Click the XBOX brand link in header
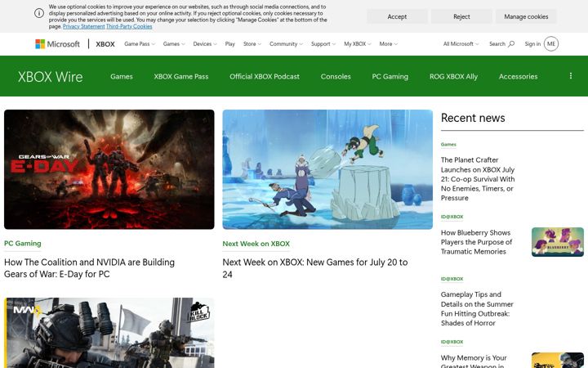 coord(105,44)
